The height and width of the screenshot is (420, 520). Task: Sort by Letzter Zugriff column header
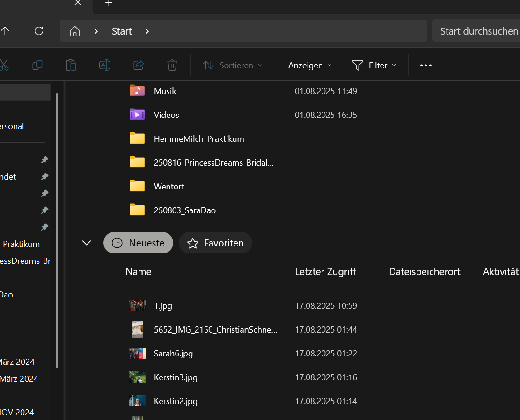click(x=325, y=272)
